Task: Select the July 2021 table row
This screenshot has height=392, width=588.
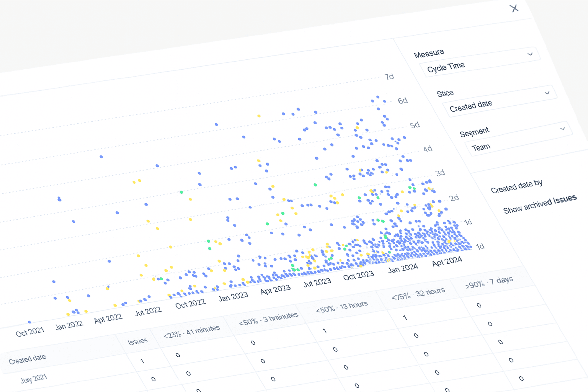Action: (34, 379)
